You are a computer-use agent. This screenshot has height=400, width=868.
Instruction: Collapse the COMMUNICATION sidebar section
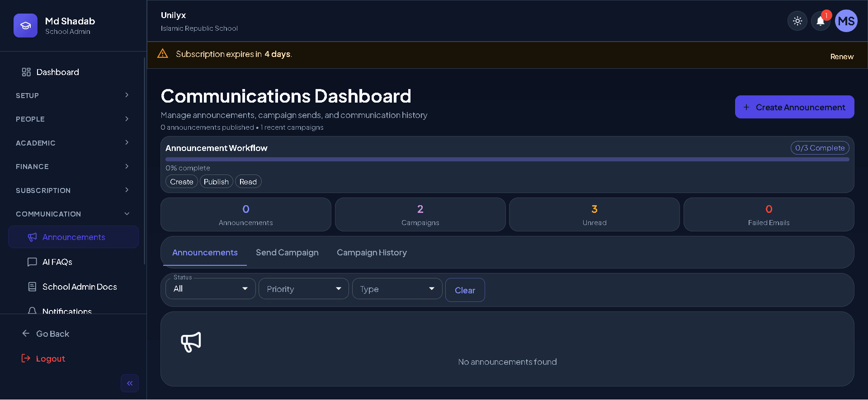coord(72,214)
